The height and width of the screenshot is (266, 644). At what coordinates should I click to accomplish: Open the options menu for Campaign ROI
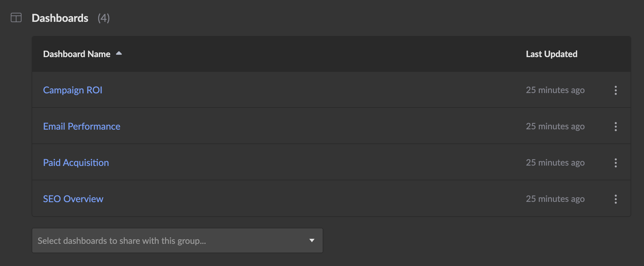(x=615, y=90)
